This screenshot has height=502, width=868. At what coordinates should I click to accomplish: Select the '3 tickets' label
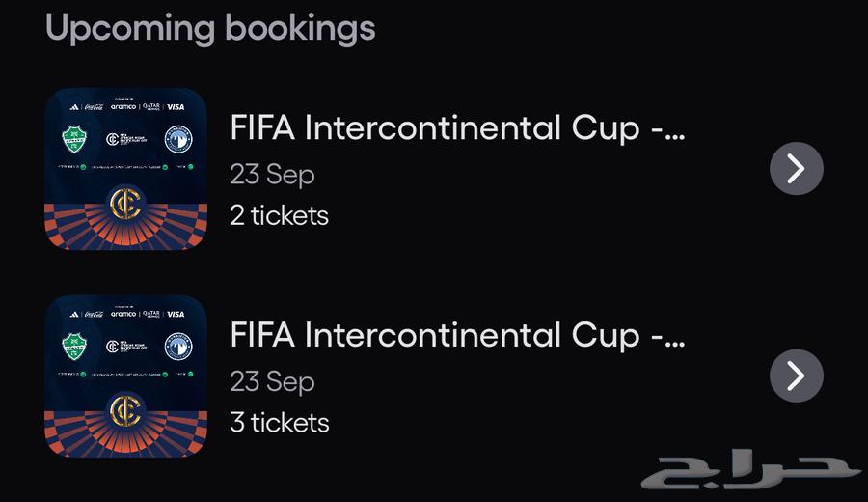pos(279,422)
